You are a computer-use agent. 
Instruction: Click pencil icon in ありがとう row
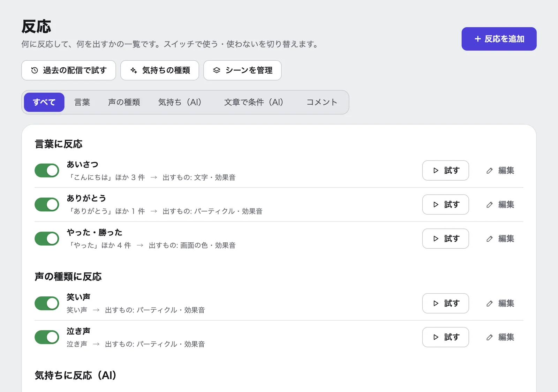490,205
